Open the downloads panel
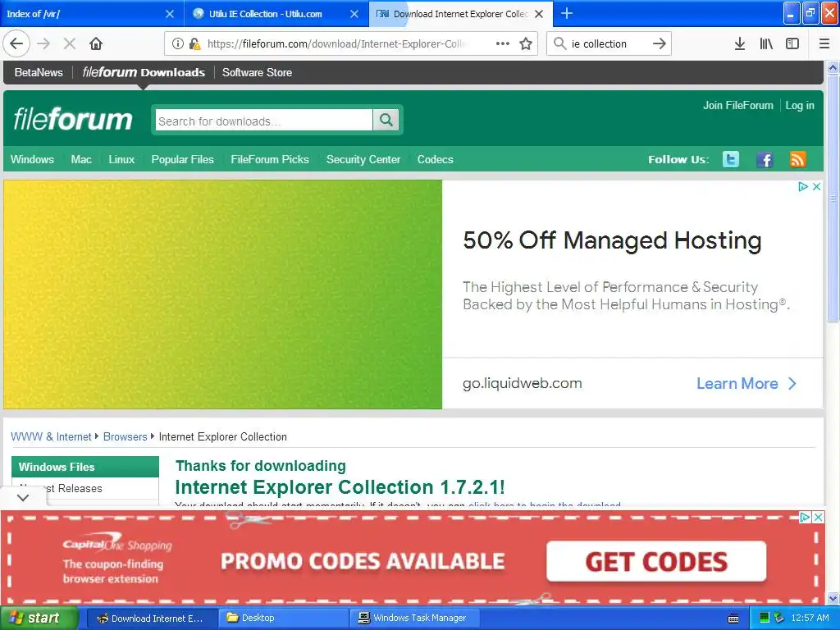Screen dimensions: 840x630 click(x=740, y=44)
